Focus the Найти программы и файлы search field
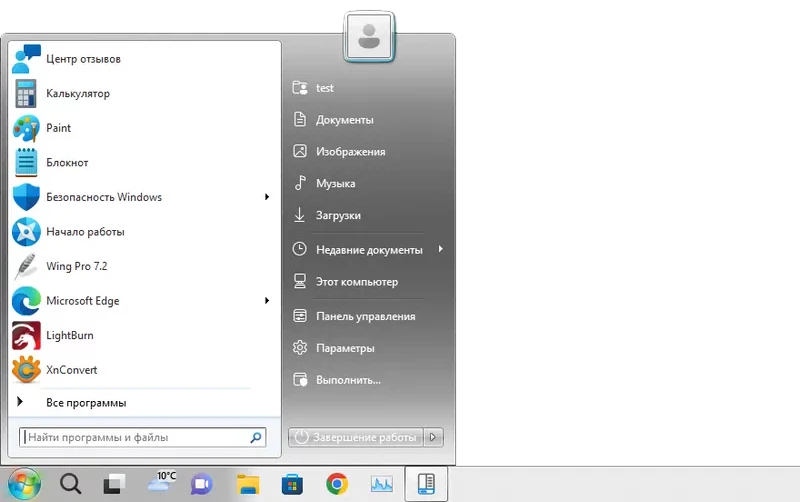 point(142,437)
